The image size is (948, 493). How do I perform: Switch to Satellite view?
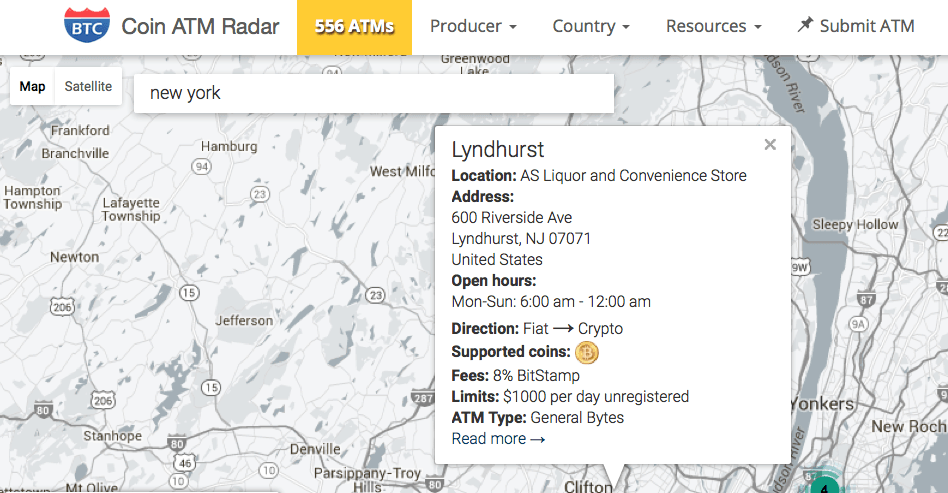pyautogui.click(x=88, y=87)
